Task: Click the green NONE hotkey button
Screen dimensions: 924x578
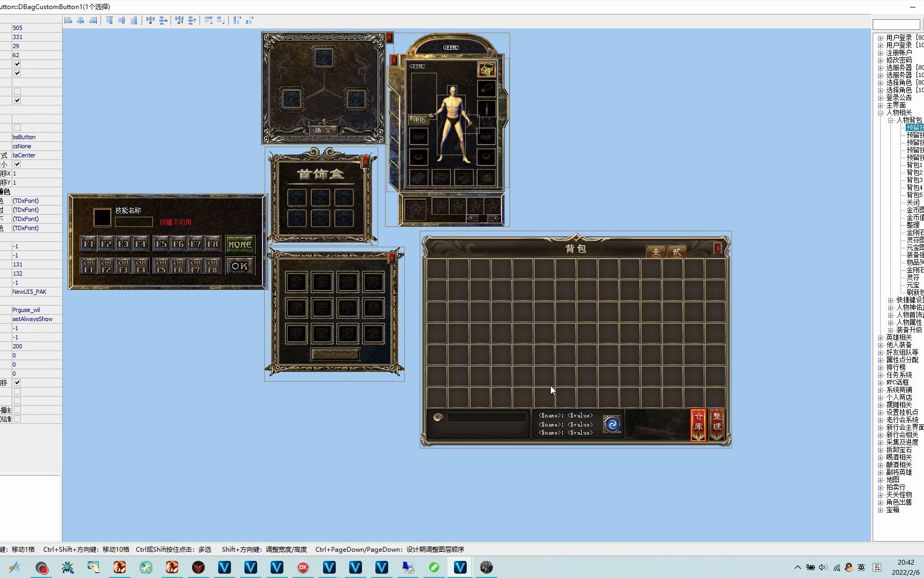Action: [x=240, y=245]
